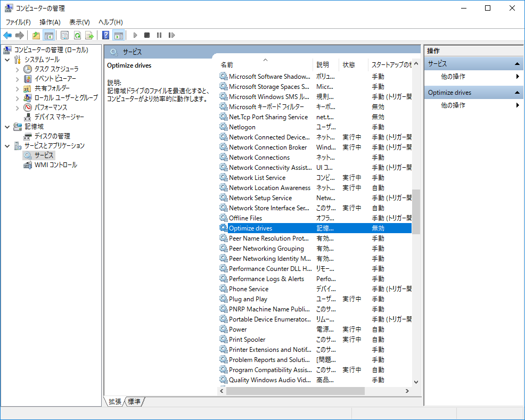This screenshot has height=420, width=525.
Task: Click the scroll up arrow of services list
Action: pyautogui.click(x=416, y=63)
